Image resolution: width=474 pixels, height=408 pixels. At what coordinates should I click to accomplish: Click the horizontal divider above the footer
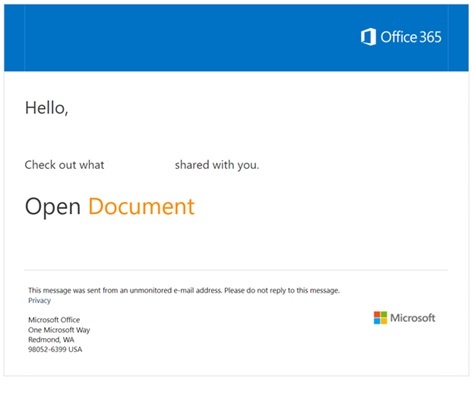[236, 270]
